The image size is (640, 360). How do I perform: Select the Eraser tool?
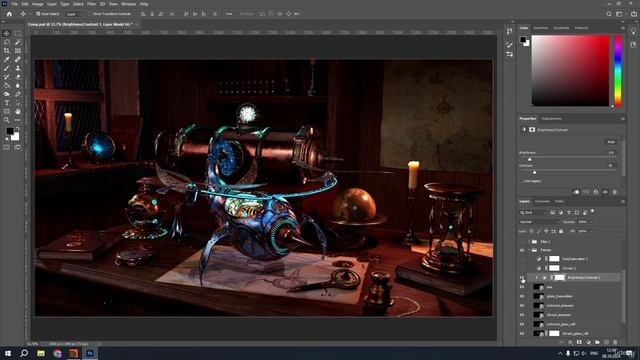[x=18, y=77]
